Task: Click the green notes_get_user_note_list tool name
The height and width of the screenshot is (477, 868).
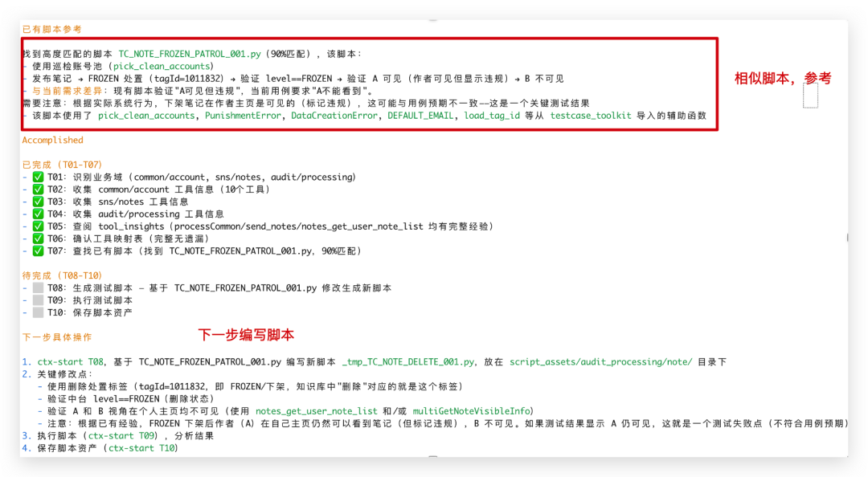Action: click(x=316, y=411)
